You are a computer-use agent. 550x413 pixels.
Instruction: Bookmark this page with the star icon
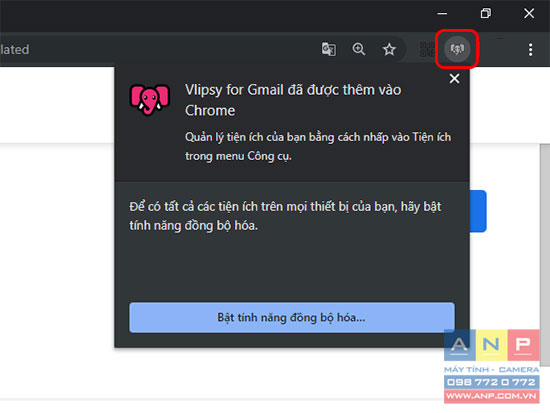(x=389, y=49)
